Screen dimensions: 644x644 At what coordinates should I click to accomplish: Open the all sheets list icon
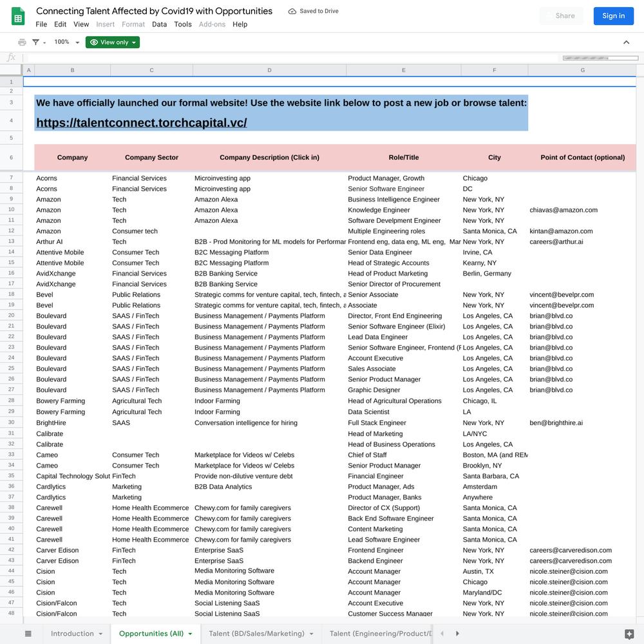[x=28, y=634]
